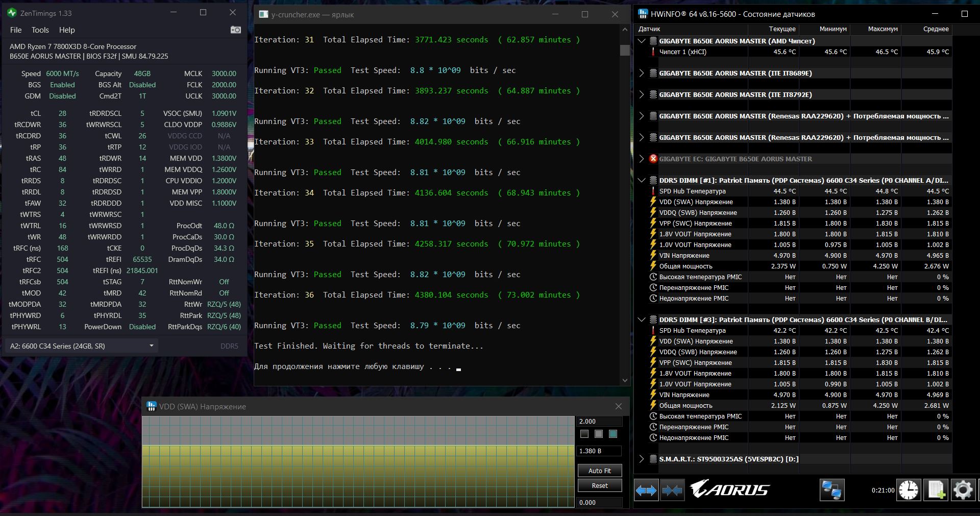Click the HWiNFO title bar app icon

tap(643, 14)
